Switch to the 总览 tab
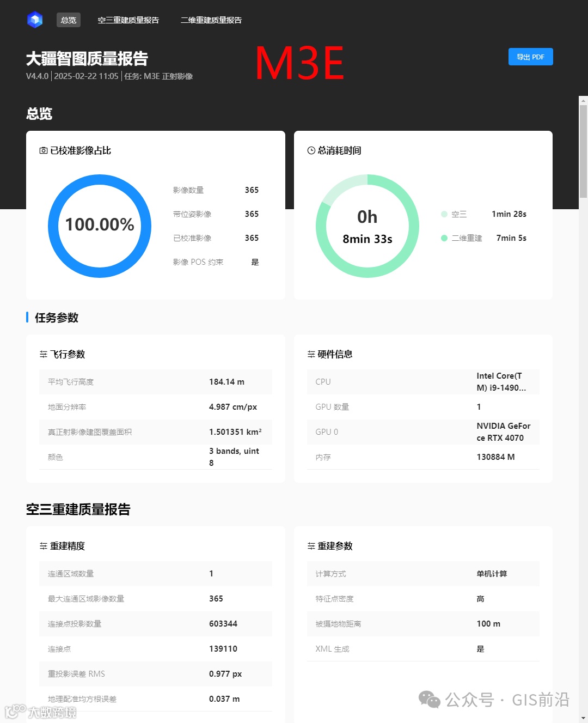The image size is (588, 723). tap(68, 20)
